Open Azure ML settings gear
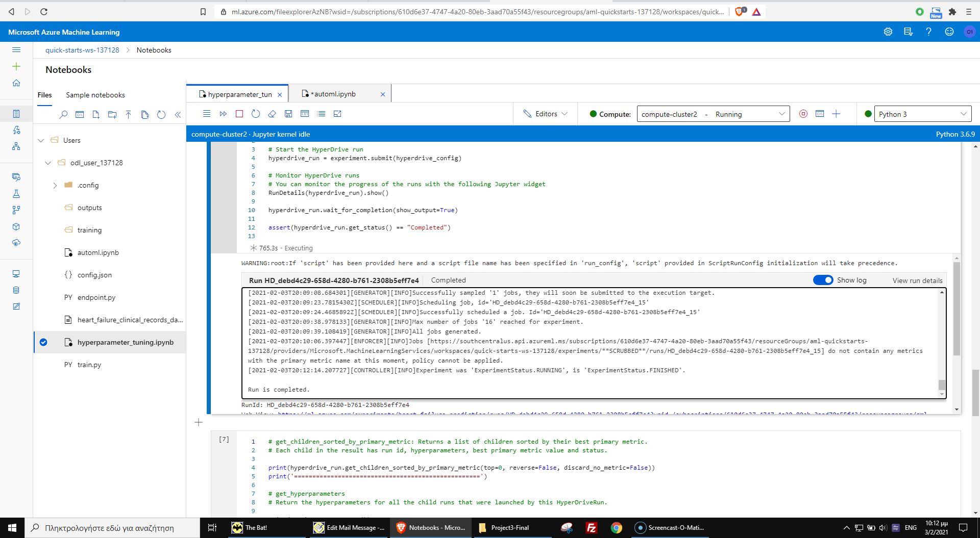The height and width of the screenshot is (538, 980). 888,32
